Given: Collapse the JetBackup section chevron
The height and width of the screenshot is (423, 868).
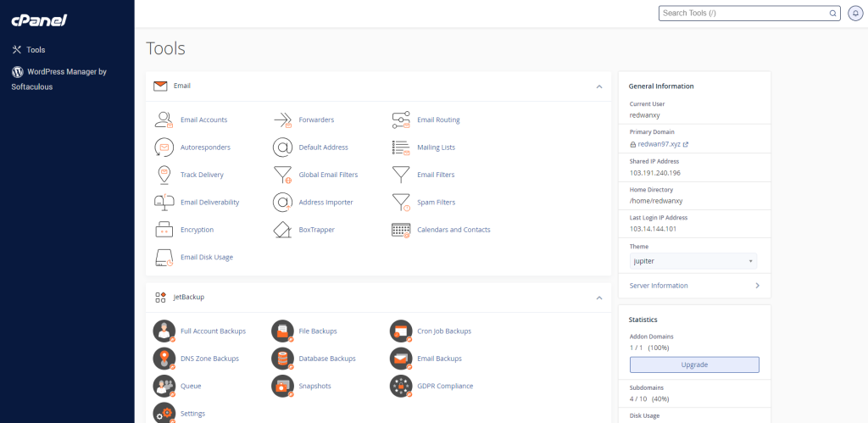Looking at the screenshot, I should [599, 298].
